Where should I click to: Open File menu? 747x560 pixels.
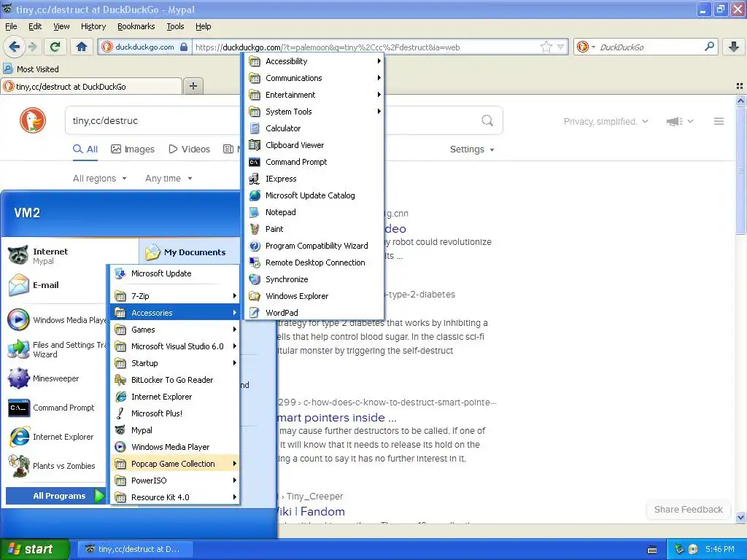pos(11,26)
